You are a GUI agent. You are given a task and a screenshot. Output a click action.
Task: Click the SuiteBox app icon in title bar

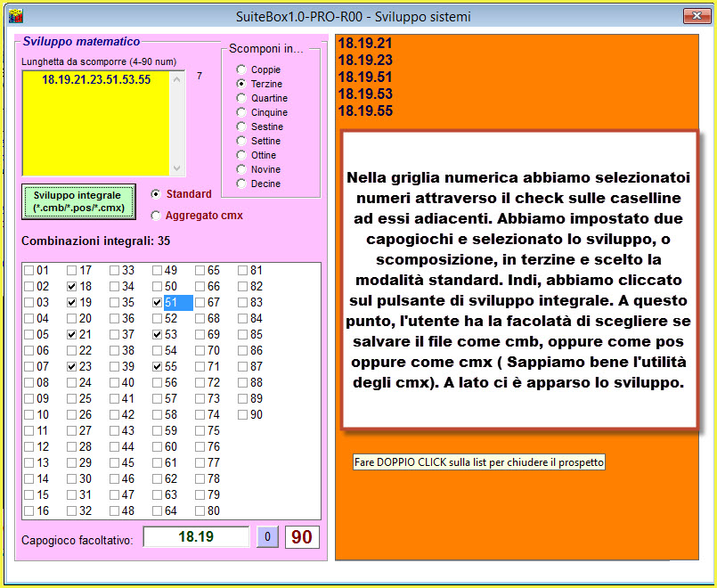click(14, 16)
